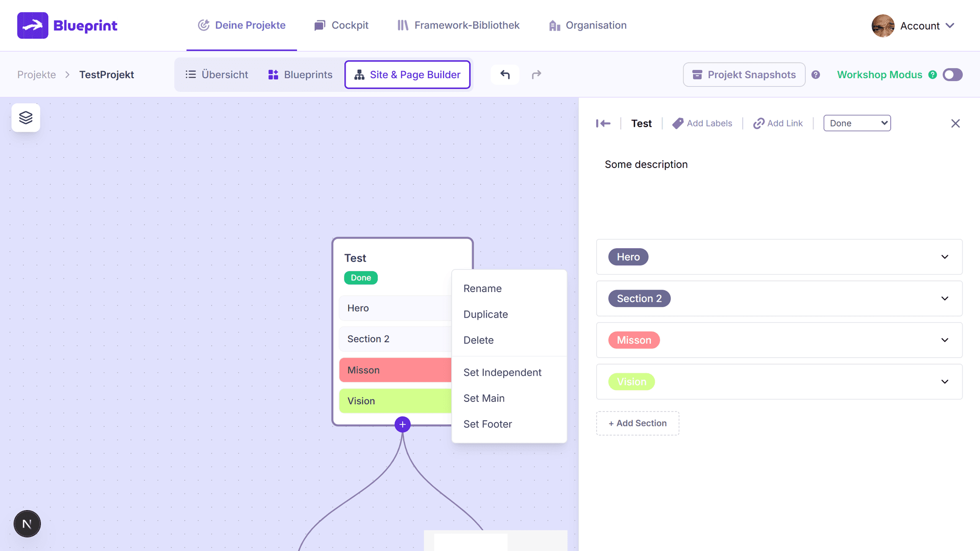Expand the Hero section row
The image size is (980, 551).
pyautogui.click(x=944, y=257)
